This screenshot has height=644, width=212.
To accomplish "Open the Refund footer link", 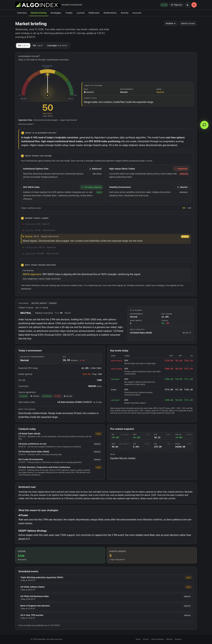I will coord(169,639).
